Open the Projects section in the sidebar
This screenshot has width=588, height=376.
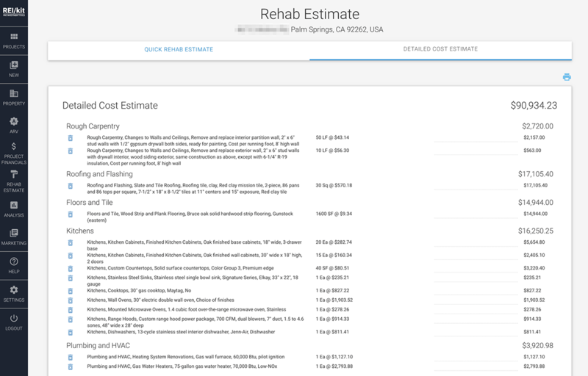(14, 40)
